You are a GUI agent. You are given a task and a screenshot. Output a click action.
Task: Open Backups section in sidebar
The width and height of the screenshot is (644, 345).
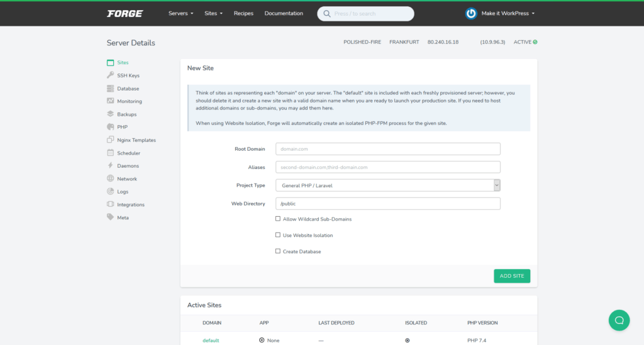tap(126, 114)
